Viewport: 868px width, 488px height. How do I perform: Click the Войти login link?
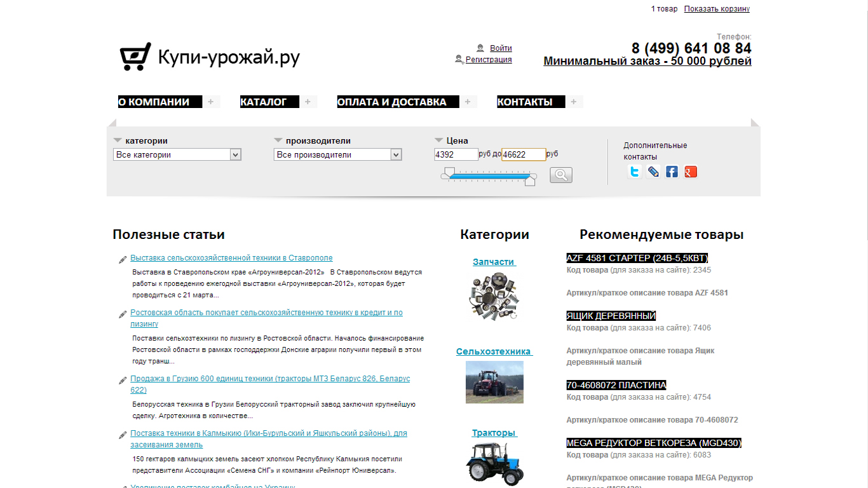pos(501,48)
